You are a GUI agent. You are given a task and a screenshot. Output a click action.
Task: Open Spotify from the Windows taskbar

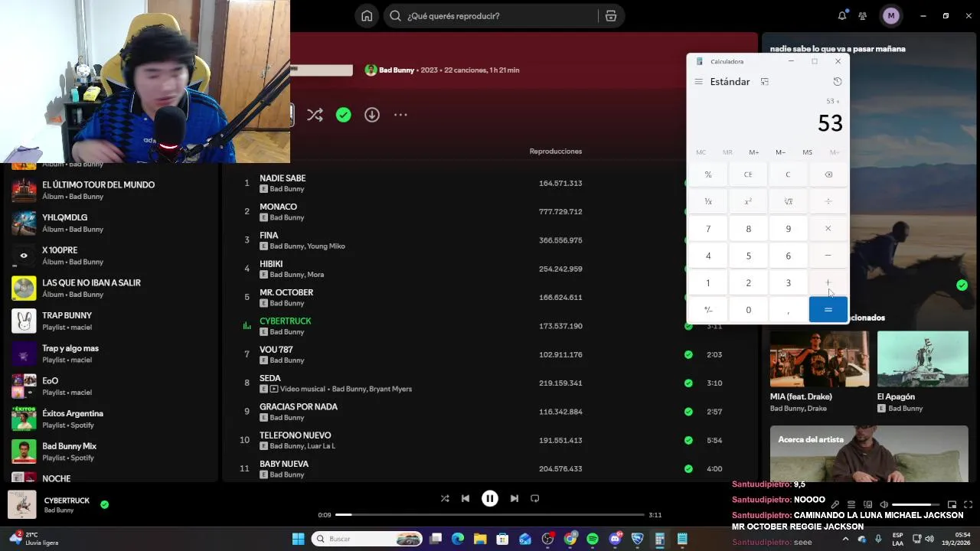[x=593, y=540]
